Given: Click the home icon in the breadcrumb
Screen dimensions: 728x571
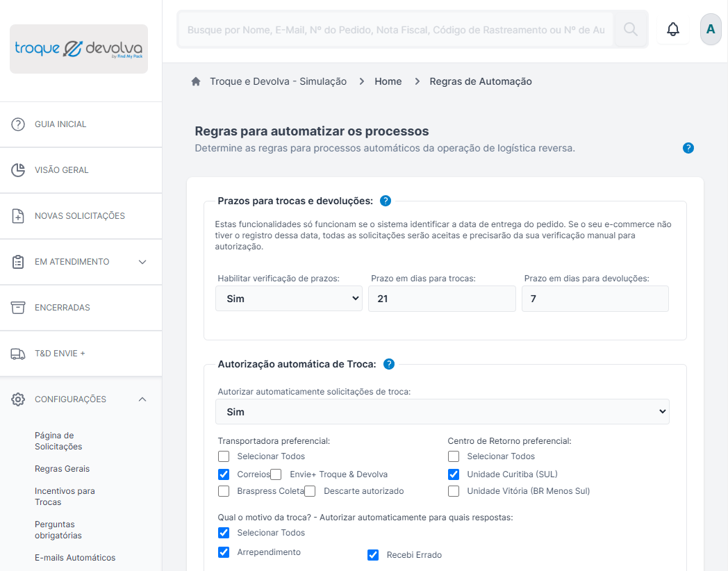Looking at the screenshot, I should (x=195, y=81).
